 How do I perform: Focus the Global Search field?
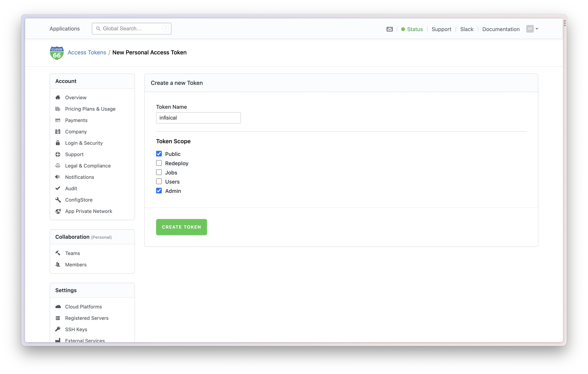pyautogui.click(x=132, y=29)
